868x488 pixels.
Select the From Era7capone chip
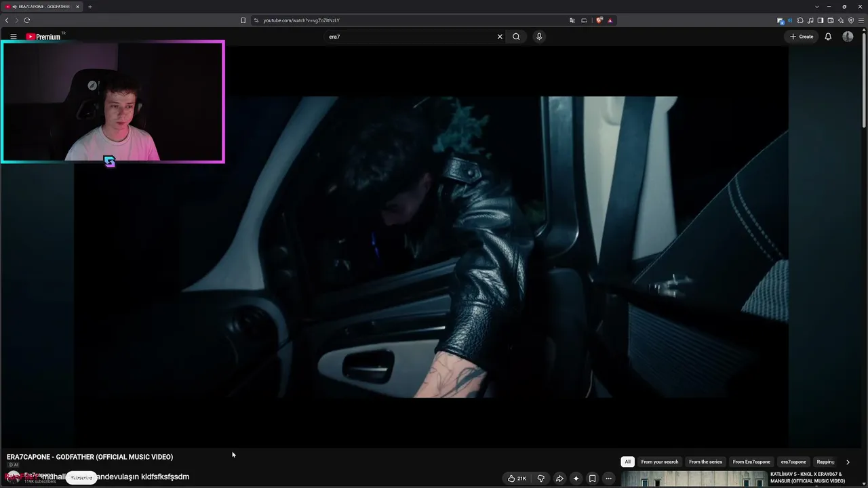(x=751, y=462)
